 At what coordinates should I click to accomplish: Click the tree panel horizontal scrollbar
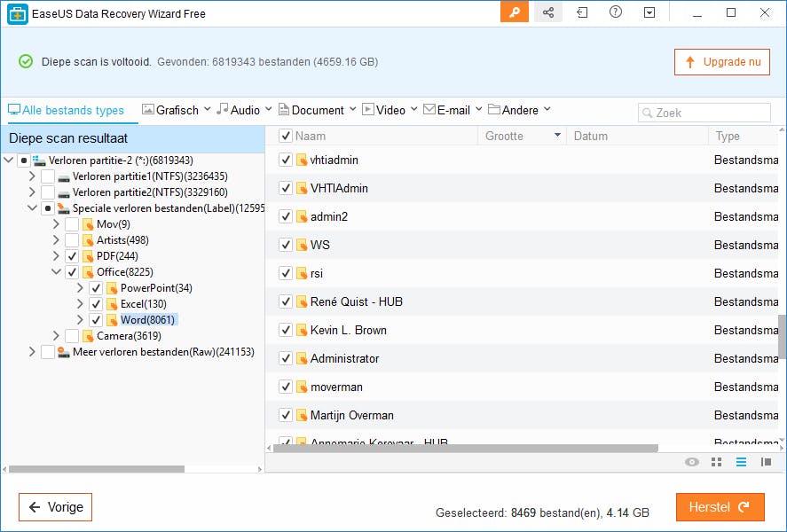[x=97, y=469]
